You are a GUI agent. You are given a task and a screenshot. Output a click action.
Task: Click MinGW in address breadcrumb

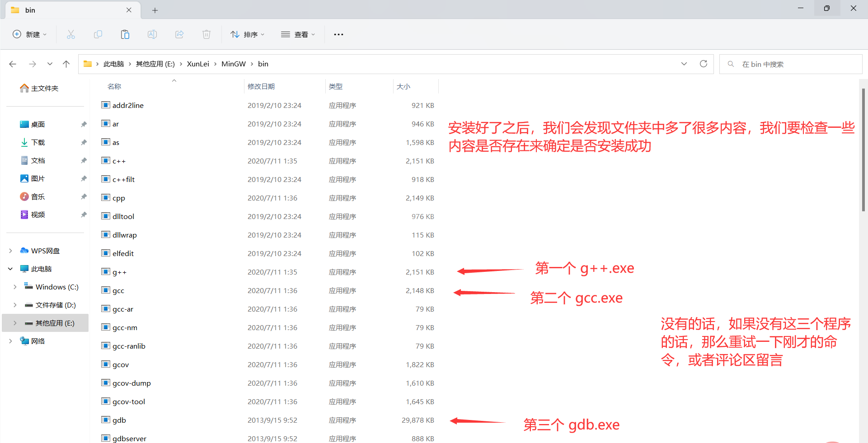[x=234, y=64]
